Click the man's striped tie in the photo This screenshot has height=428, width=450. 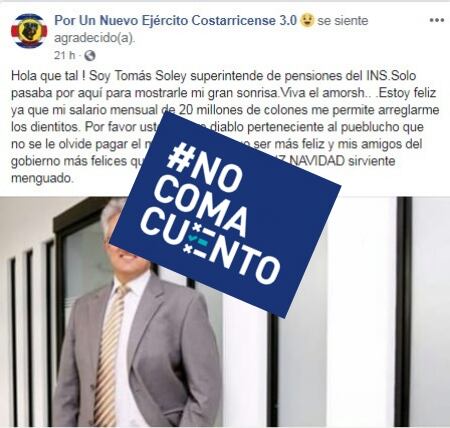(110, 353)
